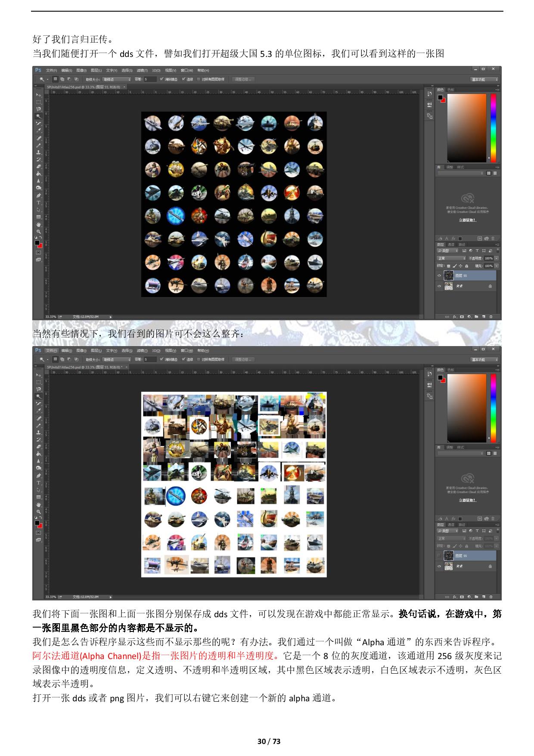Click delete layer trash icon in black-canvas window
Viewport: 534px width, 756px height.
(x=491, y=316)
